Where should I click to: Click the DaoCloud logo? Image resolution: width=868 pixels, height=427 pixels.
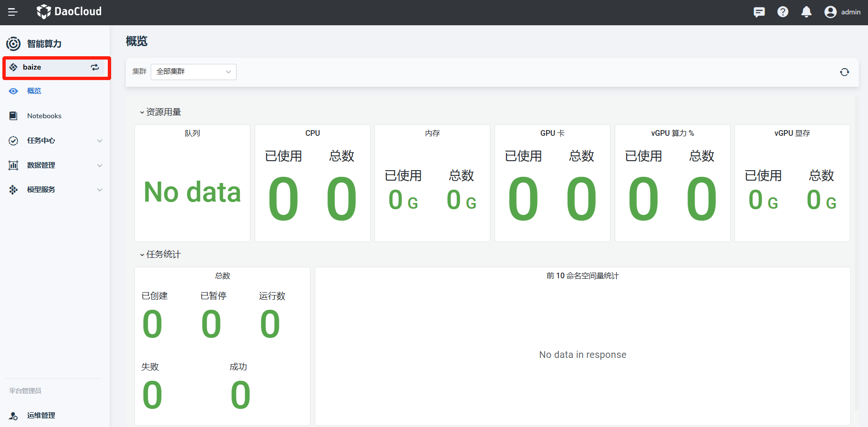click(69, 11)
